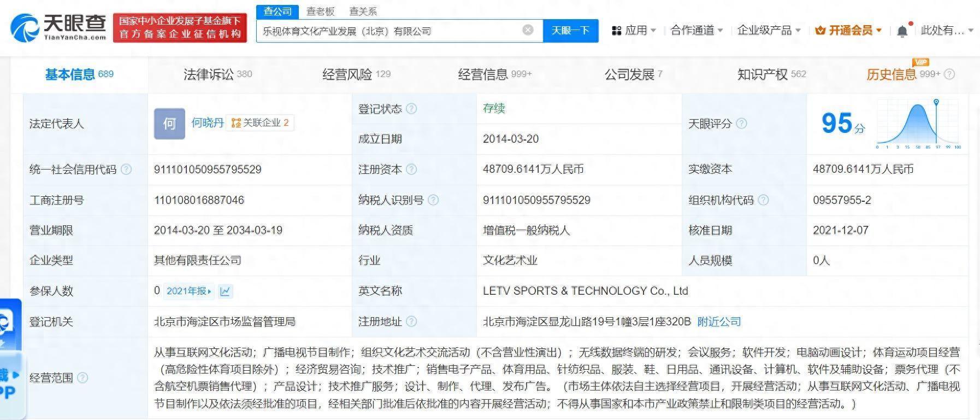The image size is (980, 420).
Task: Click the 95分 score value
Action: click(x=843, y=124)
